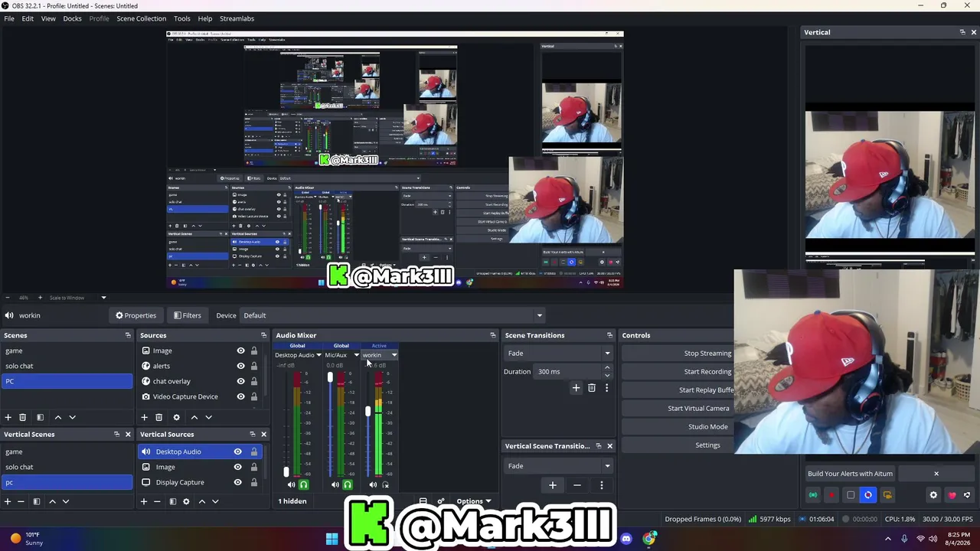Mute the Mic/Aux mixer channel
Viewport: 980px width, 551px height.
(335, 484)
